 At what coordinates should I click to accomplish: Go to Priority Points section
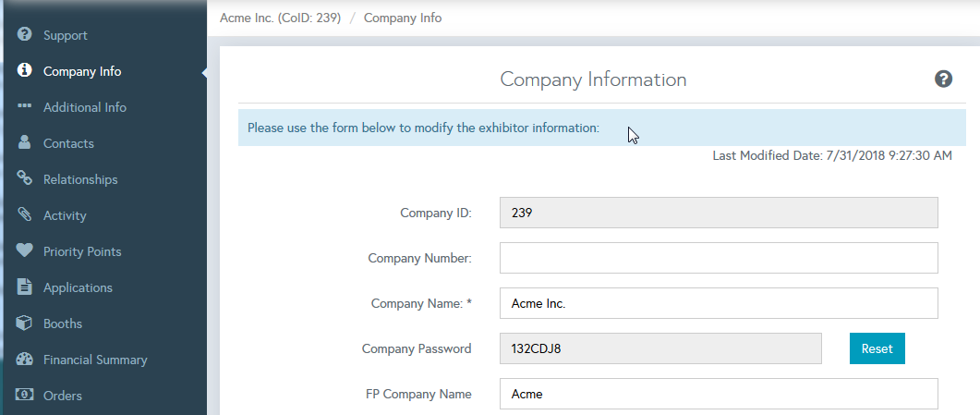[x=82, y=251]
